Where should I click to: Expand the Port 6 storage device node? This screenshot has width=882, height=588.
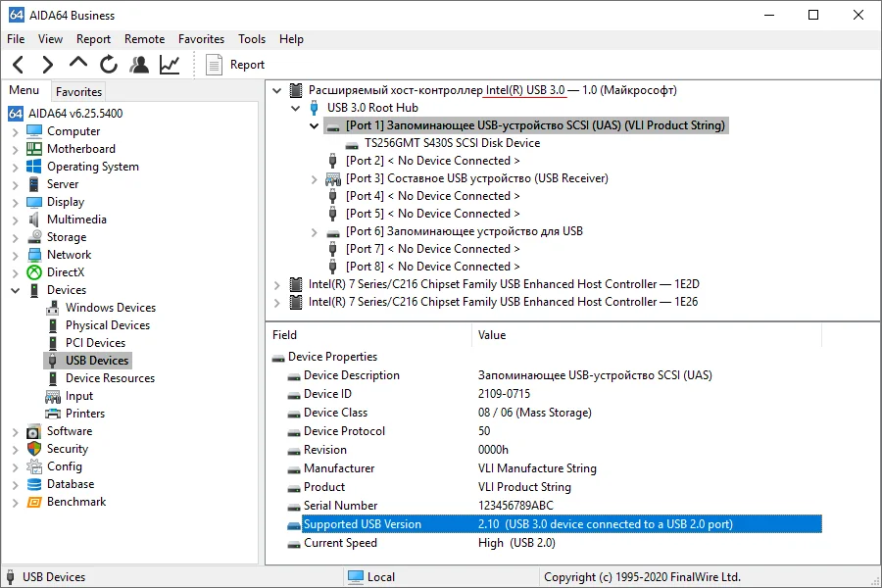[314, 232]
